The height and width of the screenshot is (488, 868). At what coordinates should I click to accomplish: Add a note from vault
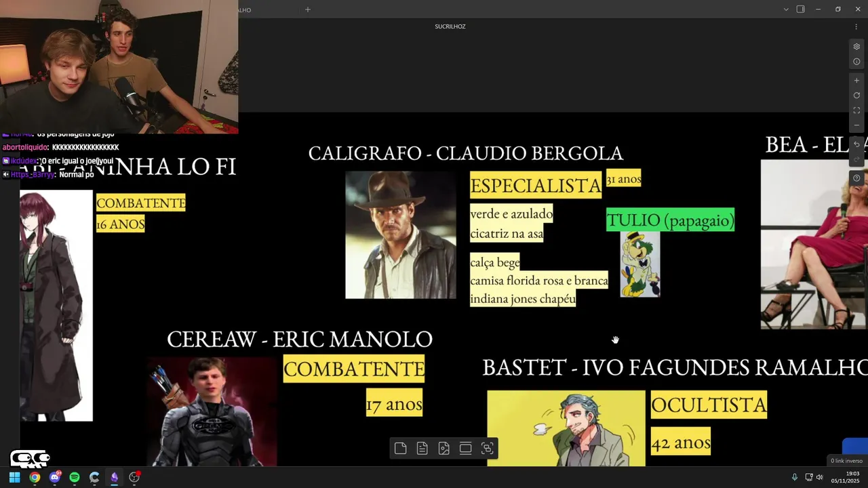click(422, 448)
